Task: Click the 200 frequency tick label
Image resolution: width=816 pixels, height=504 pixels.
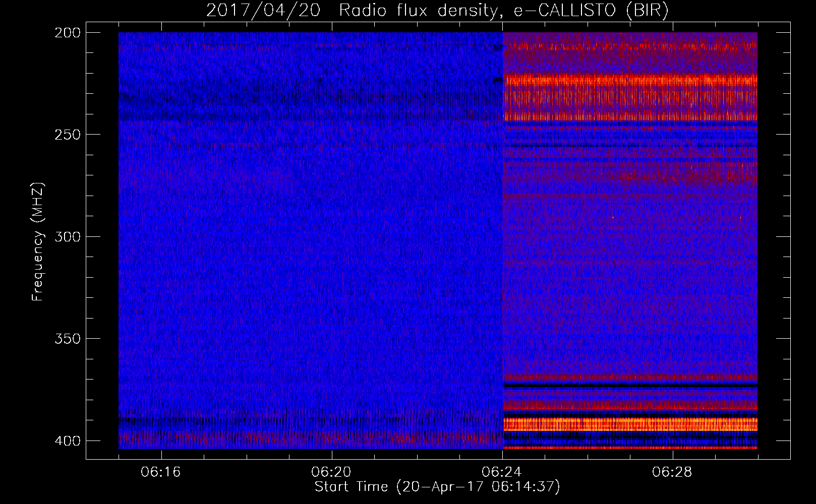Action: 68,33
